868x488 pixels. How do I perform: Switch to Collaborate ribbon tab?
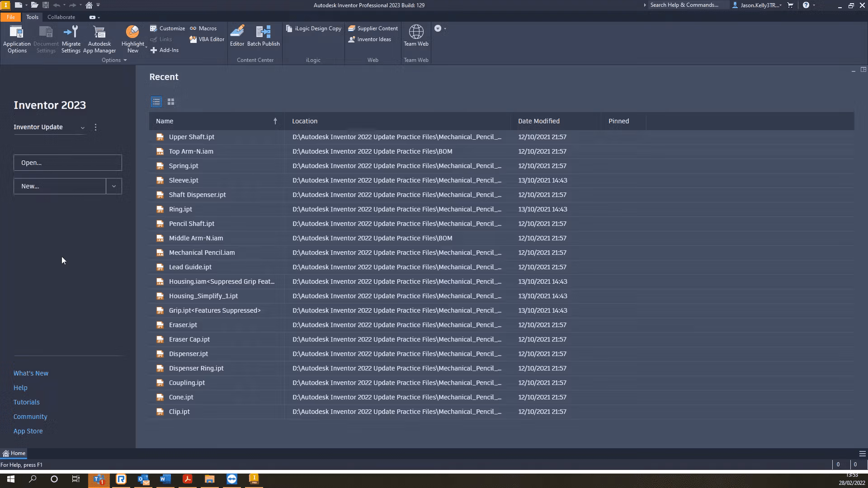tap(61, 17)
